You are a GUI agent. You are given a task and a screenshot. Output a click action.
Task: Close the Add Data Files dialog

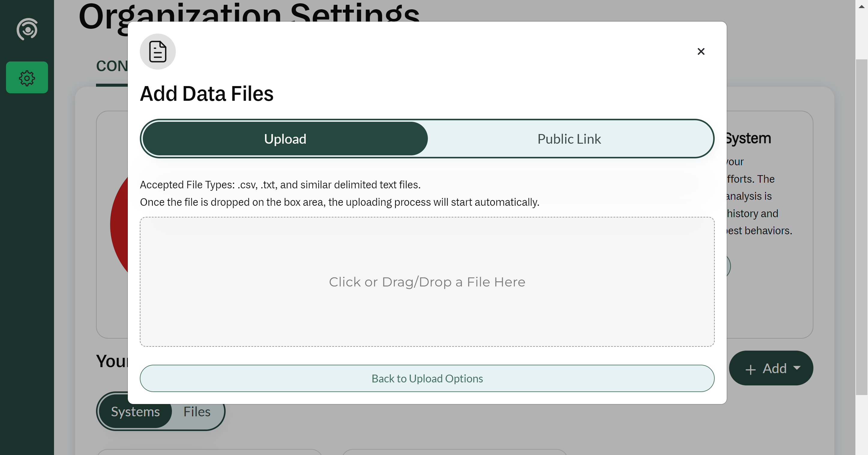(x=701, y=52)
